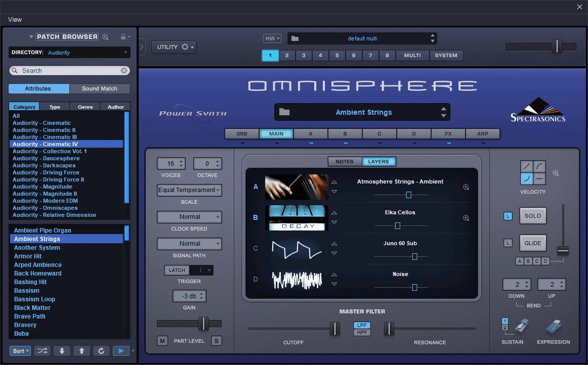Screen dimensions: 588x365
Task: Select the flat velocity curve icon
Action: click(x=539, y=179)
